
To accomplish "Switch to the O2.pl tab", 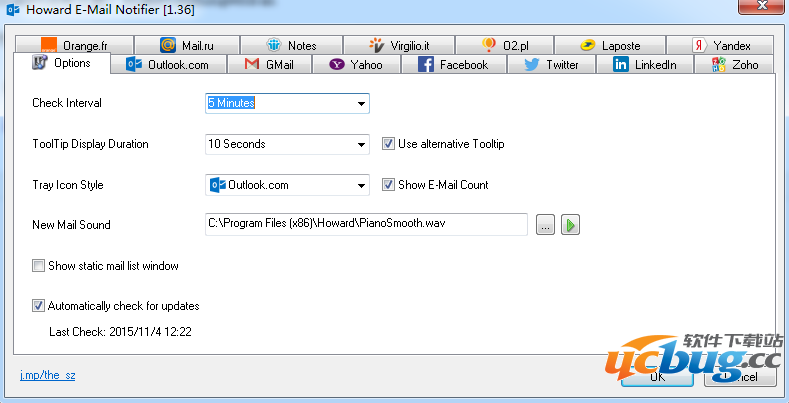I will [x=505, y=45].
